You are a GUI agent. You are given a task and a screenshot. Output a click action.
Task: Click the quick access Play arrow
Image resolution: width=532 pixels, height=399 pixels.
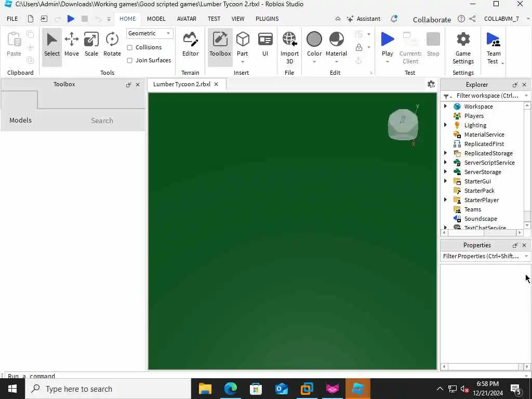pos(71,19)
